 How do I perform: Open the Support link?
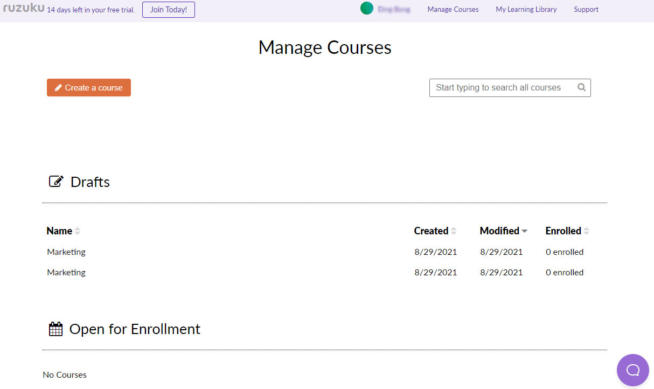pyautogui.click(x=586, y=9)
